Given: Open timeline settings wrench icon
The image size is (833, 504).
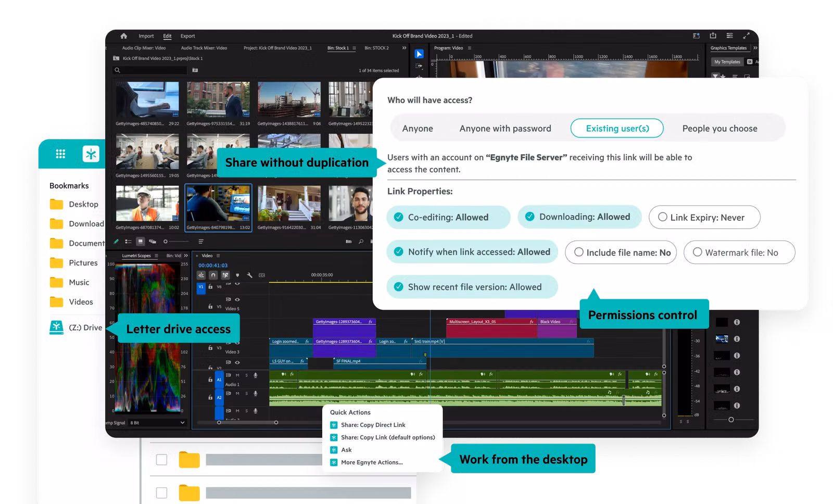Looking at the screenshot, I should (249, 275).
